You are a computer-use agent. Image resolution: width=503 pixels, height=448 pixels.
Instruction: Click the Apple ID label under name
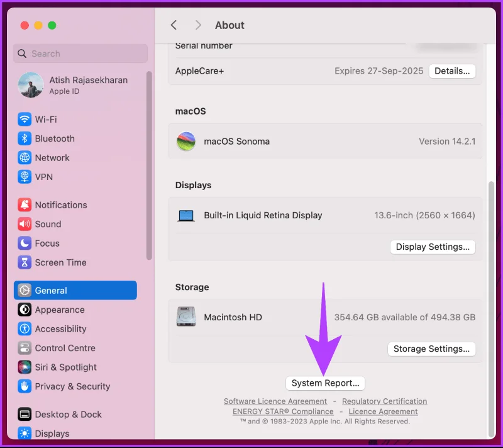click(64, 91)
